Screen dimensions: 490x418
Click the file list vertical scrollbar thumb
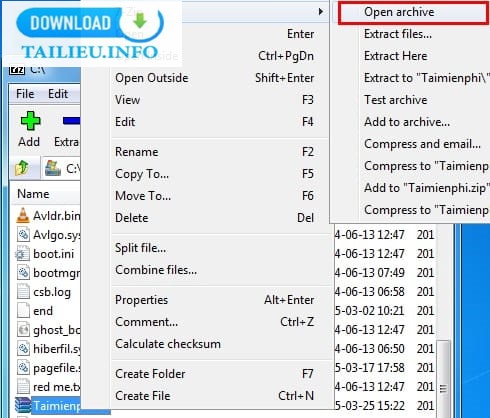pyautogui.click(x=443, y=378)
